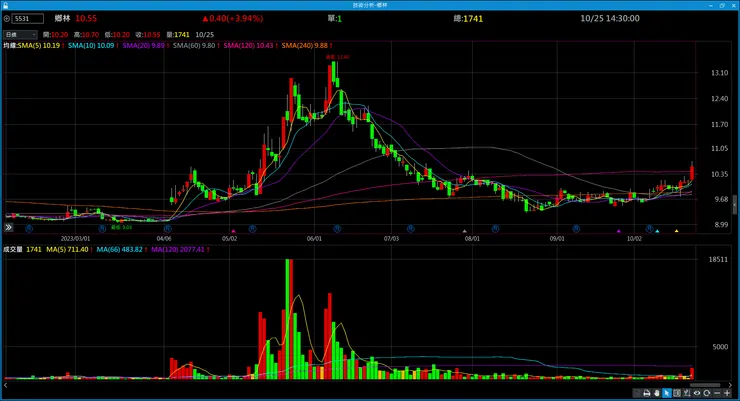Image resolution: width=740 pixels, height=401 pixels.
Task: Zoom out with the minus icon
Action: (717, 393)
